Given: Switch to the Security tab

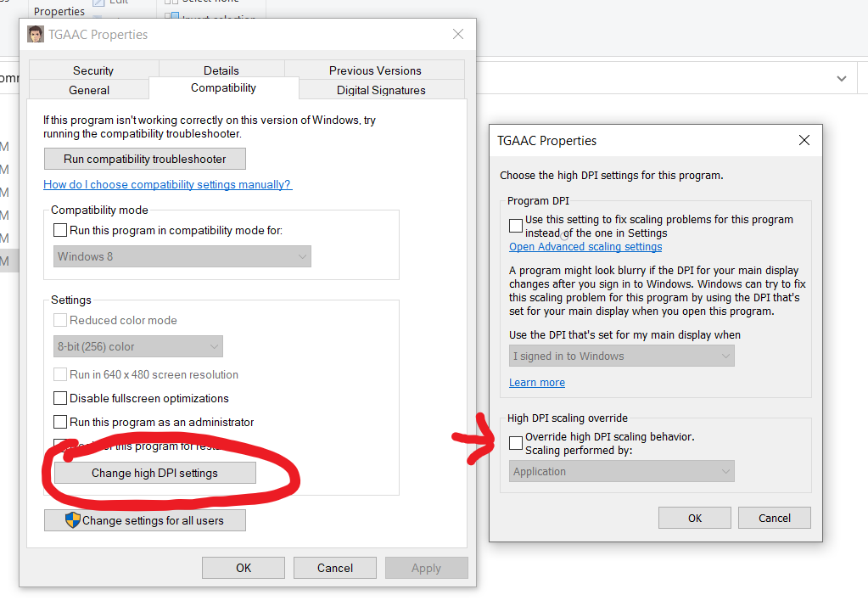Looking at the screenshot, I should coord(93,70).
